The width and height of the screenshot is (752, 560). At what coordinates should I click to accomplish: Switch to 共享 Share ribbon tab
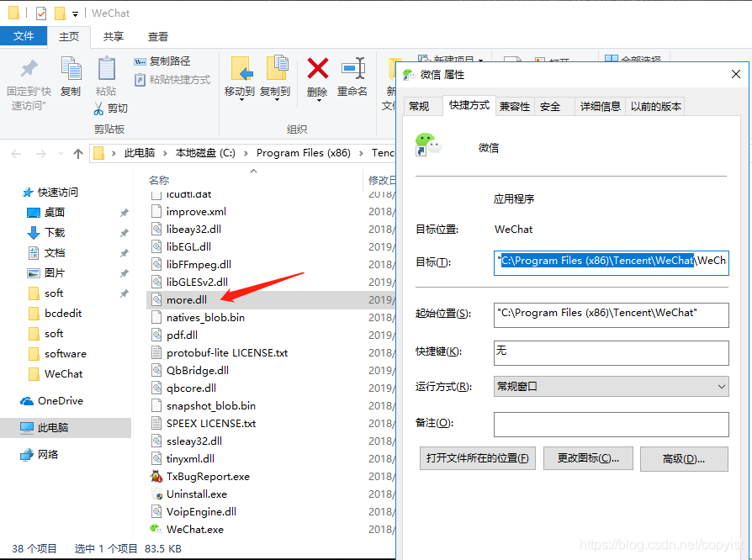click(x=114, y=36)
